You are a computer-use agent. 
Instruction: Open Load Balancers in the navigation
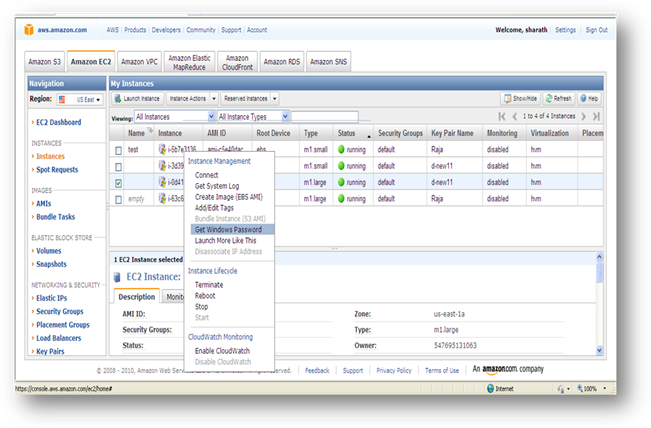tap(59, 338)
